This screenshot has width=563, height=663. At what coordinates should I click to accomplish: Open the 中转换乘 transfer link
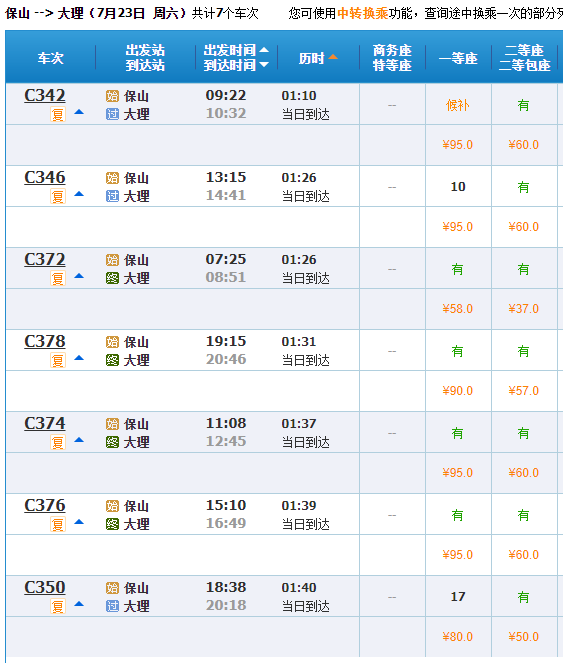click(x=363, y=13)
